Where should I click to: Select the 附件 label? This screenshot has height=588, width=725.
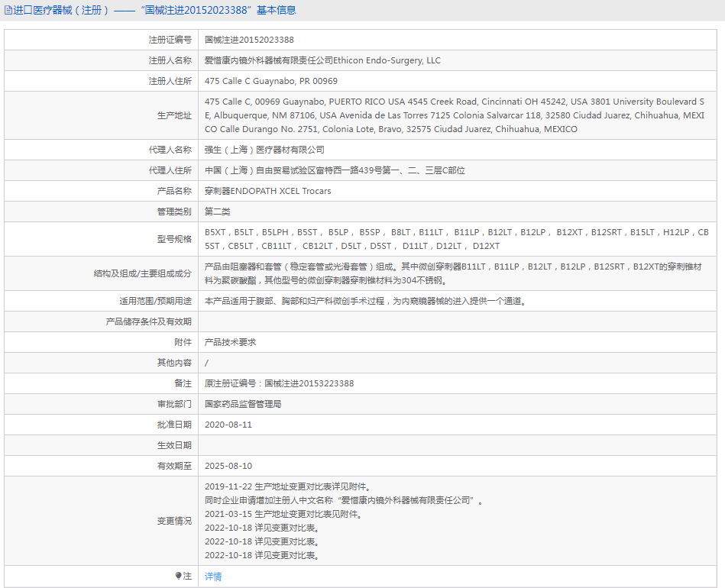click(183, 343)
